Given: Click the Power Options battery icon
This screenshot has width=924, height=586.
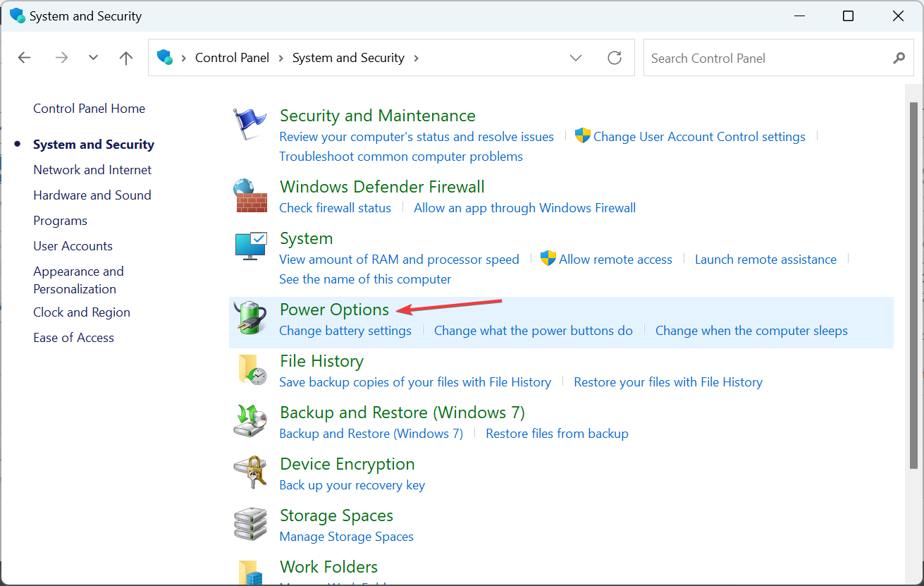Looking at the screenshot, I should [x=250, y=318].
